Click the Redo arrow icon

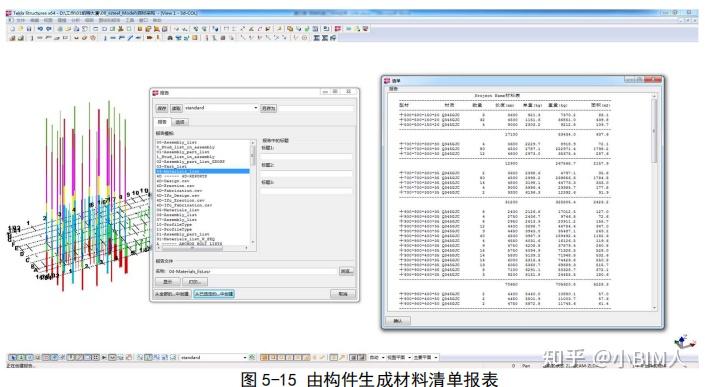coord(49,29)
